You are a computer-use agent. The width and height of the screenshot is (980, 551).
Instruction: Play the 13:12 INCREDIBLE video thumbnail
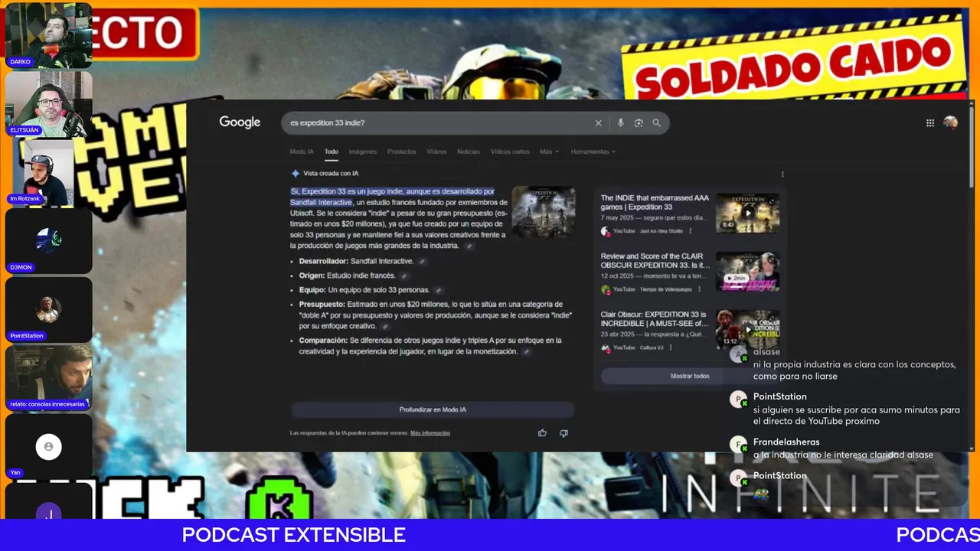tap(748, 329)
